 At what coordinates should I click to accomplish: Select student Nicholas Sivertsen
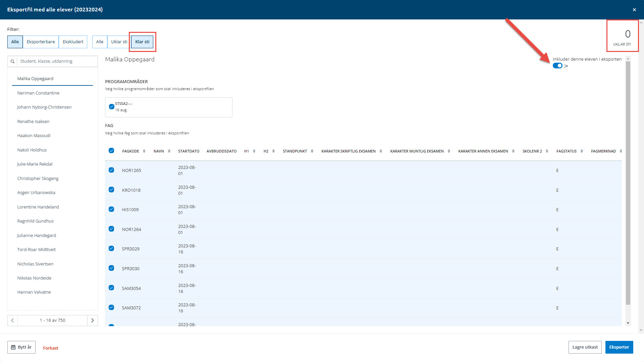click(x=52, y=264)
